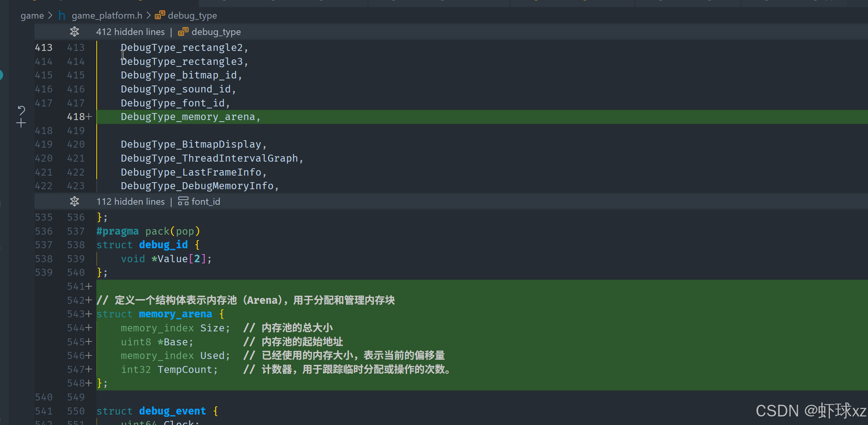
Task: Click chevron after game in breadcrumb
Action: click(50, 16)
